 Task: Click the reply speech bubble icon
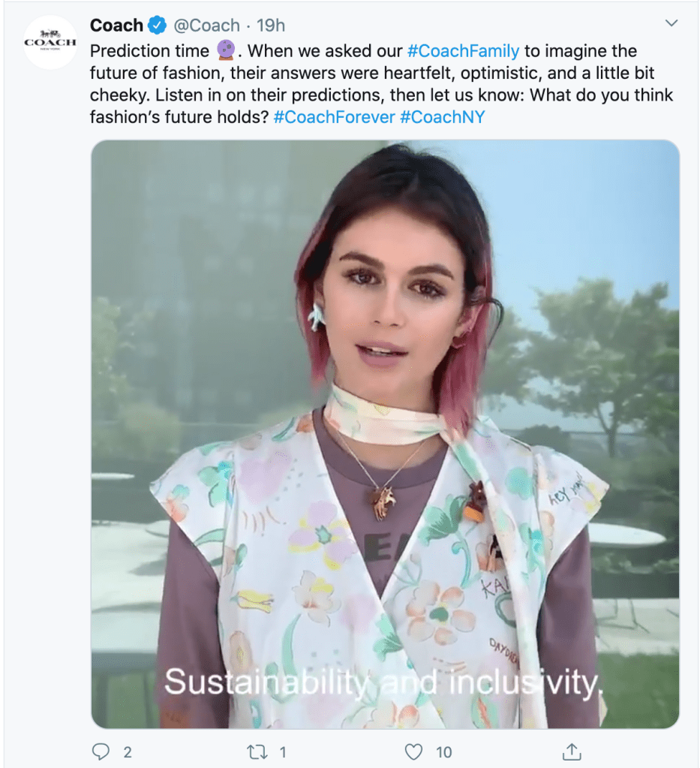[101, 751]
